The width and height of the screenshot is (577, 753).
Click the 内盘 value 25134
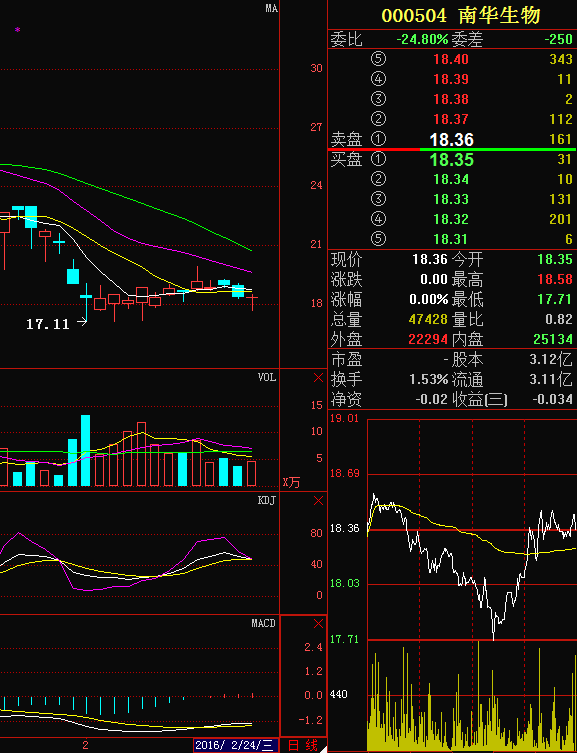[x=553, y=340]
